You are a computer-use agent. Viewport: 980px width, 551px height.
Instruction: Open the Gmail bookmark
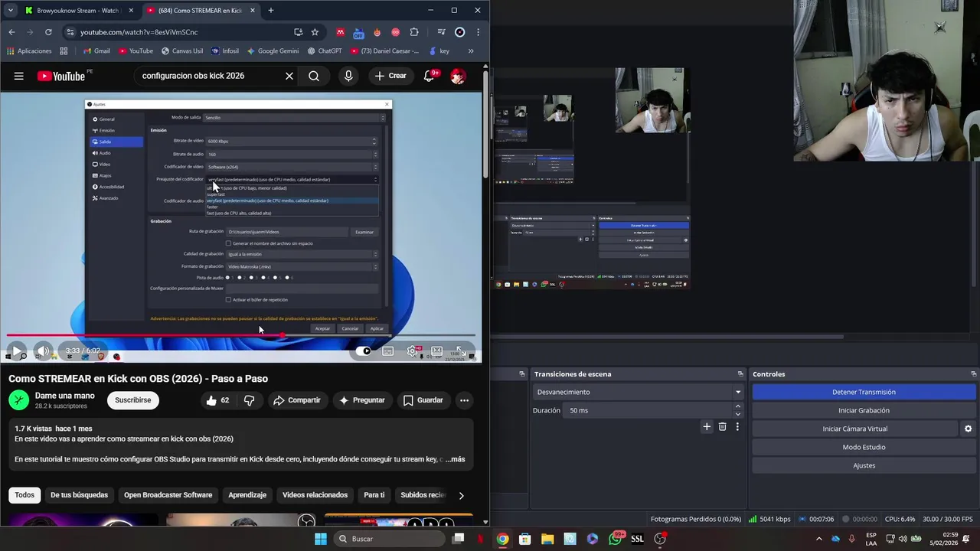tap(96, 51)
